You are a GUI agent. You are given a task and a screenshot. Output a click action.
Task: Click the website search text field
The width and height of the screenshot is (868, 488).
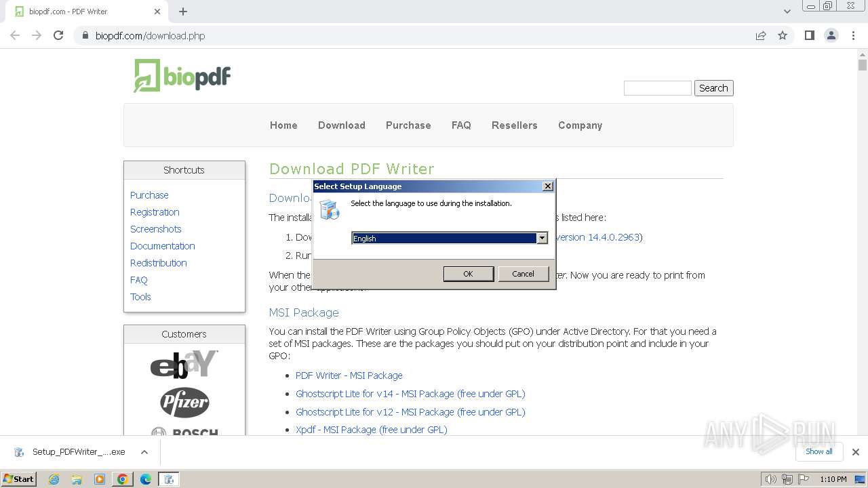coord(657,88)
